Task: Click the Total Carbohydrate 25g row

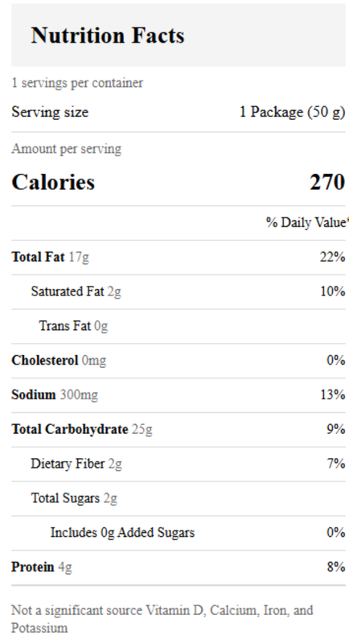Action: pyautogui.click(x=179, y=430)
